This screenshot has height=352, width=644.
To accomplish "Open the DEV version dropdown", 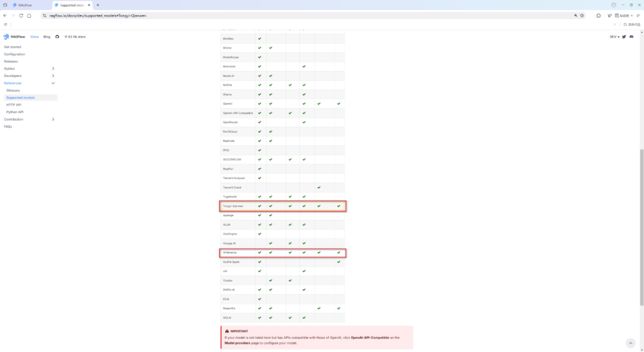I will click(x=614, y=37).
